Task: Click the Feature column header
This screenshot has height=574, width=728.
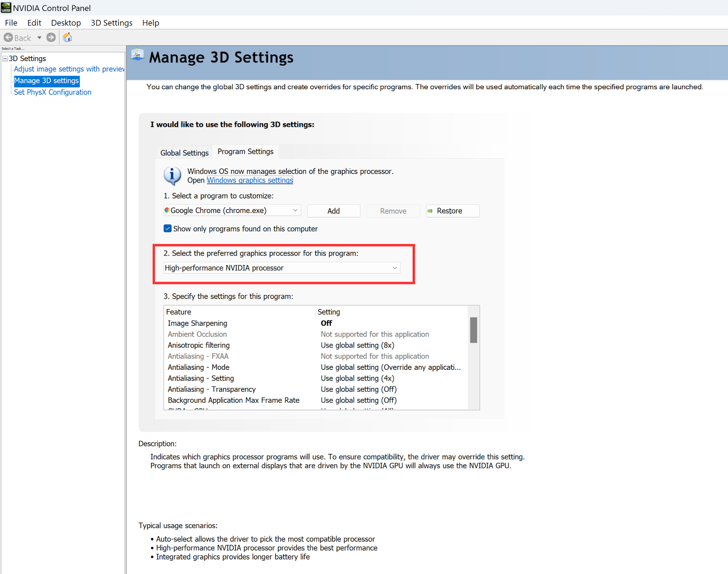Action: click(x=240, y=312)
